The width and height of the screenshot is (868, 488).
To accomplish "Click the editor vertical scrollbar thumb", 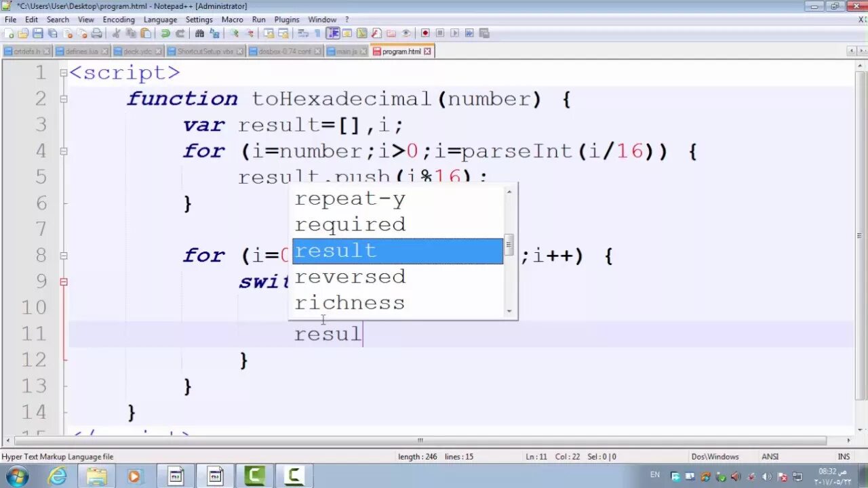I will coord(860,236).
